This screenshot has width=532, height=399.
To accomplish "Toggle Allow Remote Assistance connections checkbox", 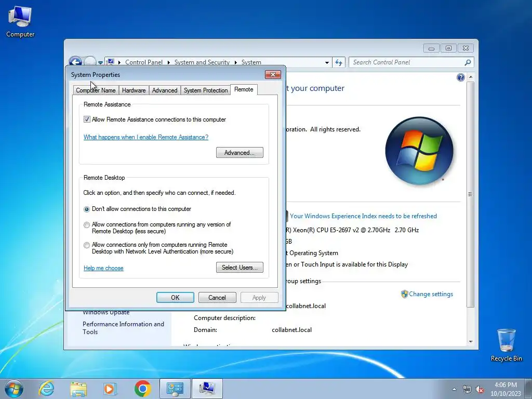I will pyautogui.click(x=87, y=119).
